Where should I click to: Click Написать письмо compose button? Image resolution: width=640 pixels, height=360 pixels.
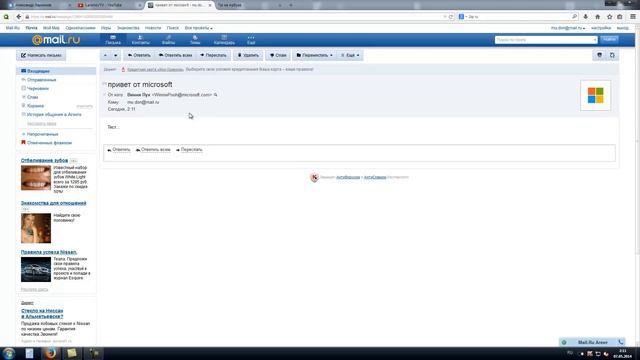click(41, 55)
